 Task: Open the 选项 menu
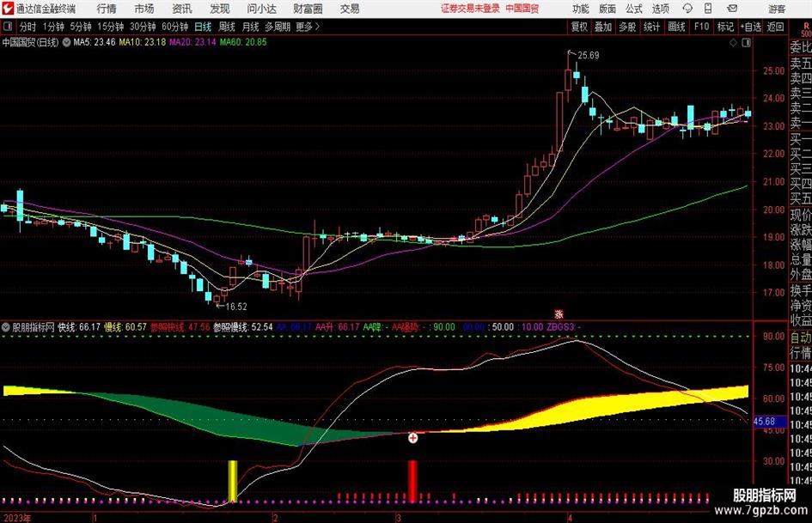coord(660,9)
